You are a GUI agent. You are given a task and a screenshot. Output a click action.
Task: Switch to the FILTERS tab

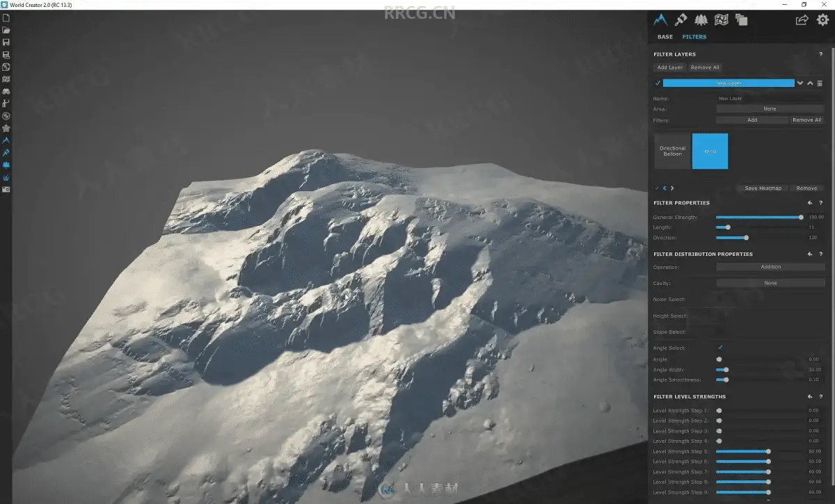(x=694, y=37)
